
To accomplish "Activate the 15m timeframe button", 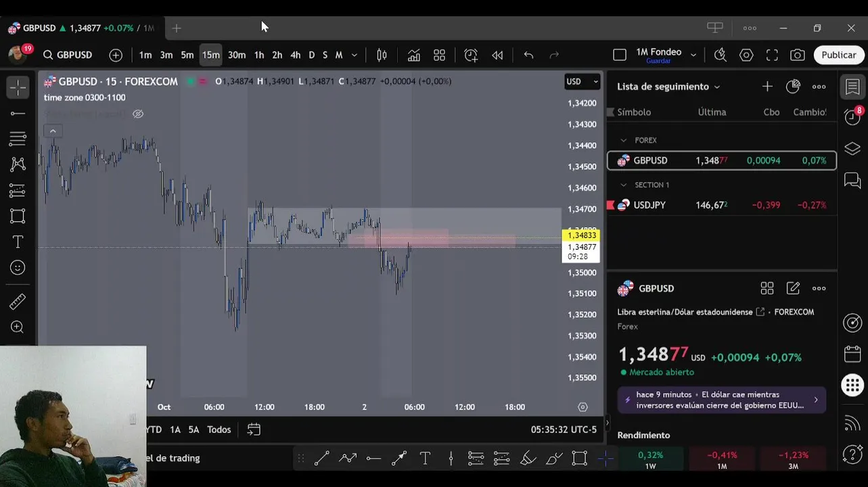I will point(211,55).
